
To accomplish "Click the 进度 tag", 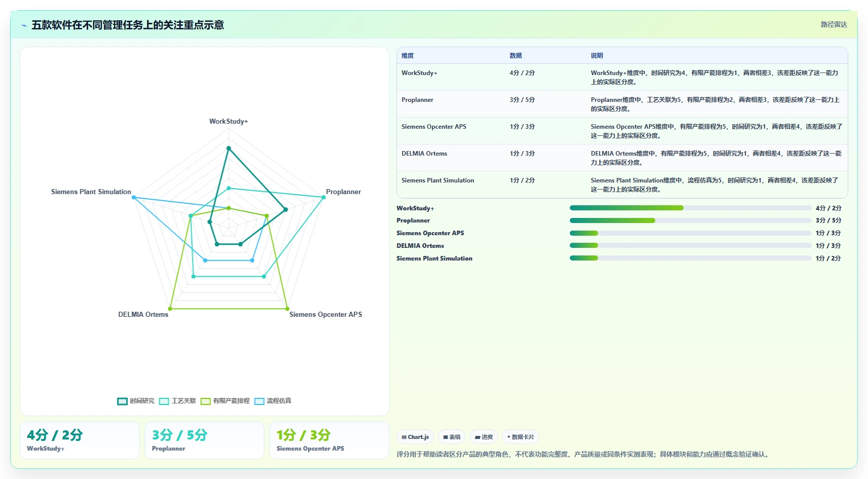I will [x=484, y=437].
